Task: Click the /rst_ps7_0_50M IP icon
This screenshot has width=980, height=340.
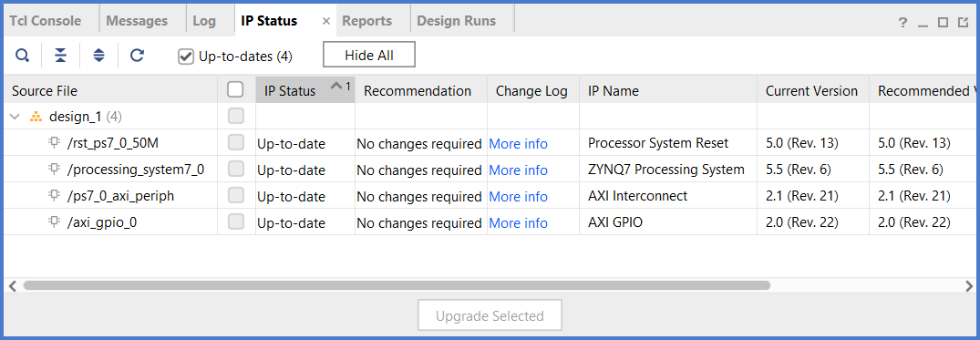Action: point(55,143)
